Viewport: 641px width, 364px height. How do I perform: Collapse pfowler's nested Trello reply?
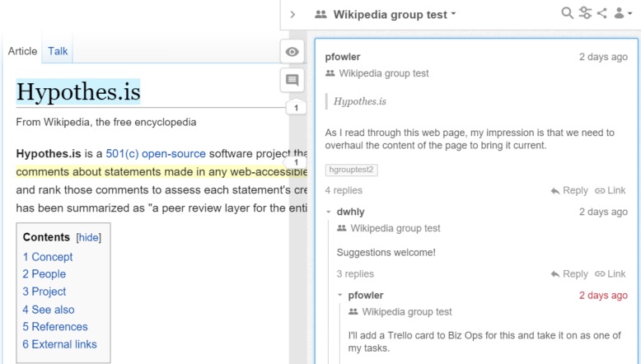coord(339,296)
